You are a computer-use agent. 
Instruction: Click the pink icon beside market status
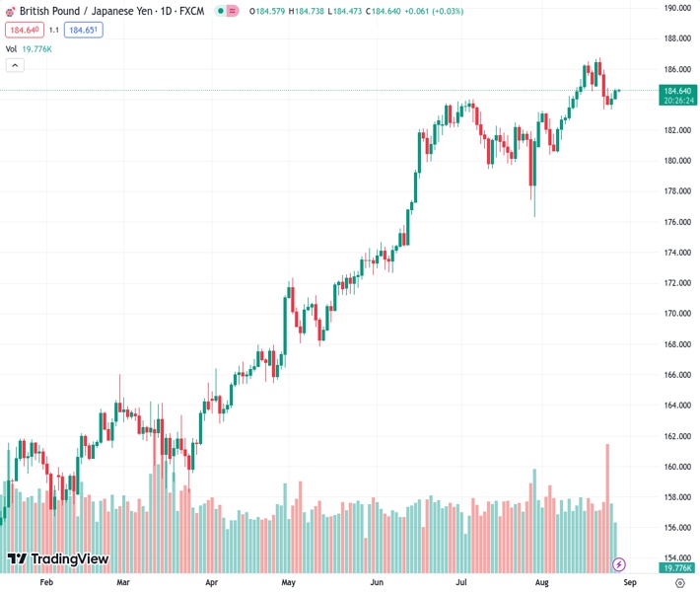coord(233,11)
